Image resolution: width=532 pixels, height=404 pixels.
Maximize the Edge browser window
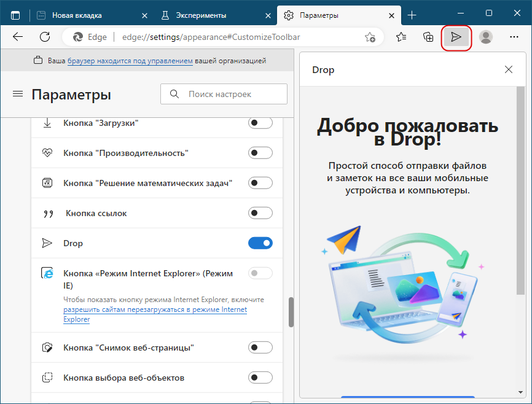coord(489,13)
